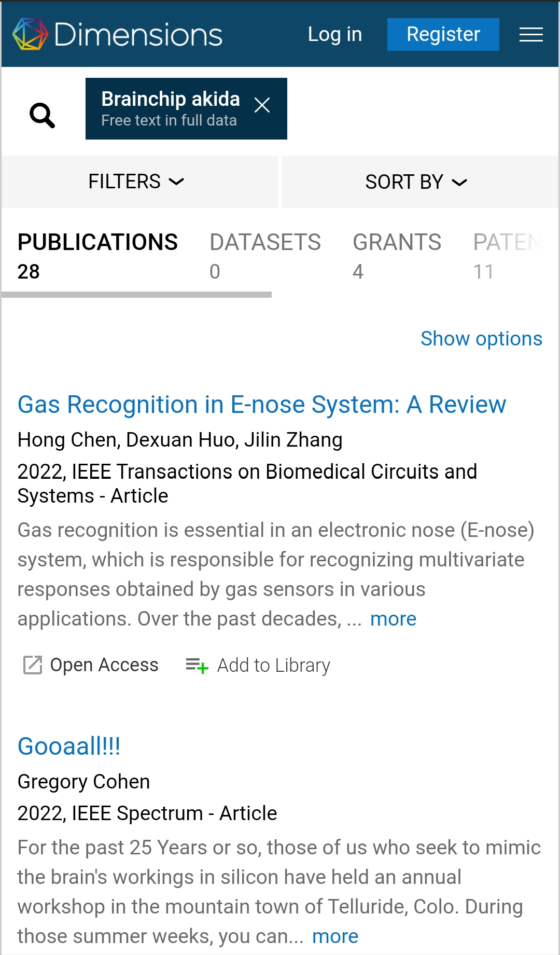Switch to the DATASETS tab
Viewport: 560px width, 955px height.
point(265,257)
